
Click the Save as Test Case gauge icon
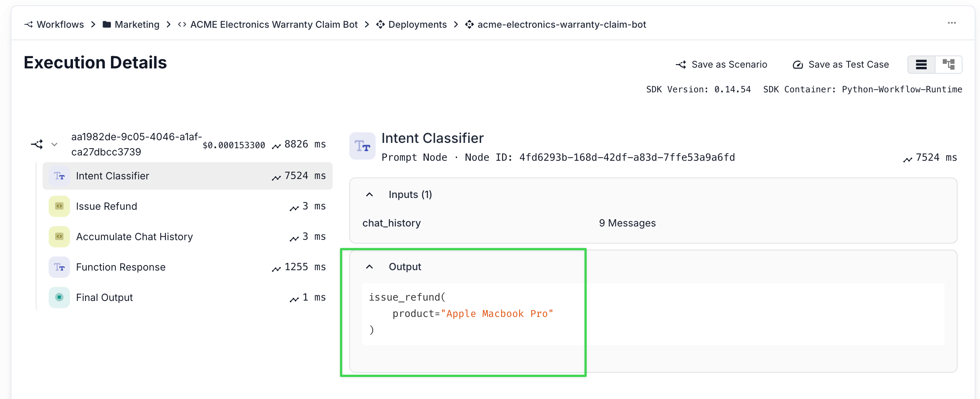[798, 65]
